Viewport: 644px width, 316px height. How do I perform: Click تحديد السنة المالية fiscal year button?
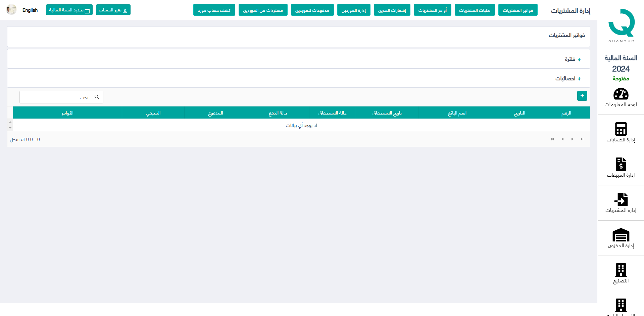tap(69, 10)
